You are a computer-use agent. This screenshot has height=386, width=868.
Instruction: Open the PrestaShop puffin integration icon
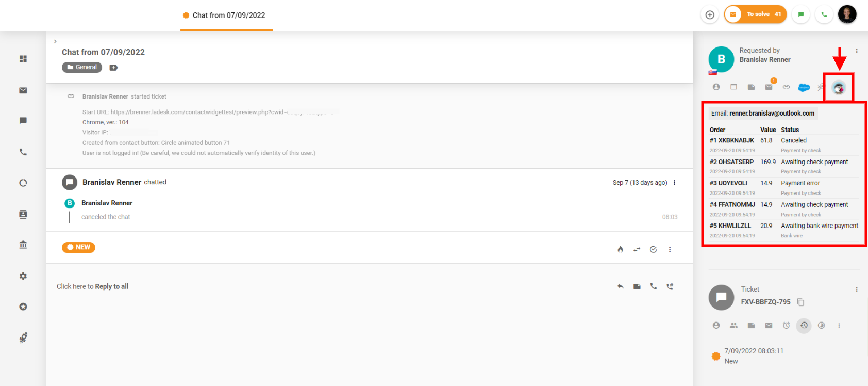(839, 88)
